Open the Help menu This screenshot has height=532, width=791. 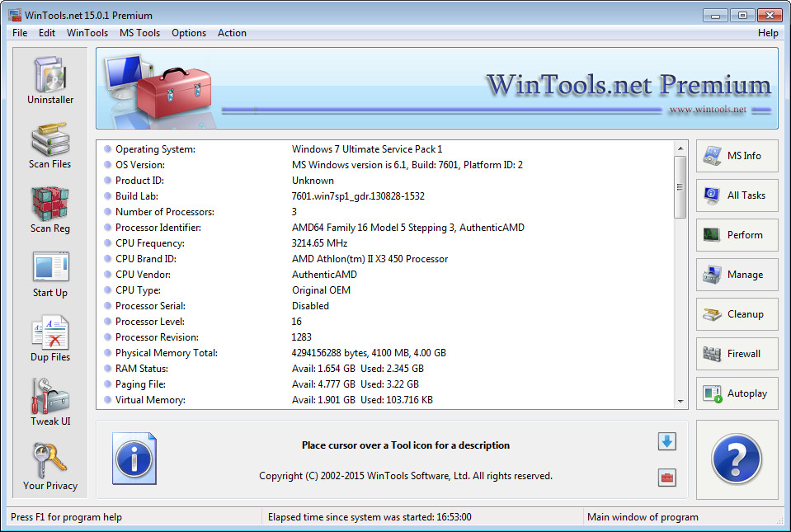tap(768, 33)
